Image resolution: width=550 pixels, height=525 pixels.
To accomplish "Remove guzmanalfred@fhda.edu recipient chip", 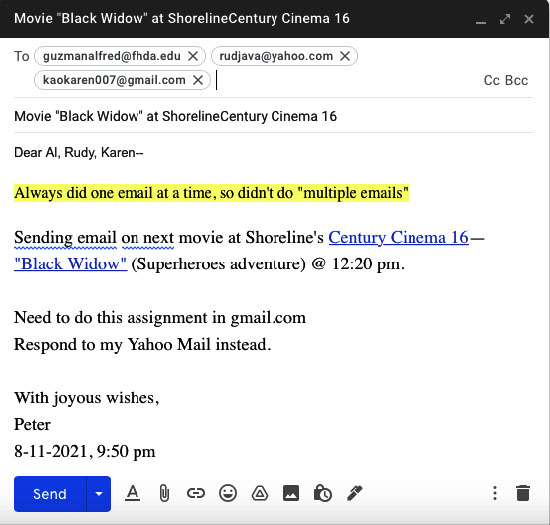I will (x=193, y=56).
